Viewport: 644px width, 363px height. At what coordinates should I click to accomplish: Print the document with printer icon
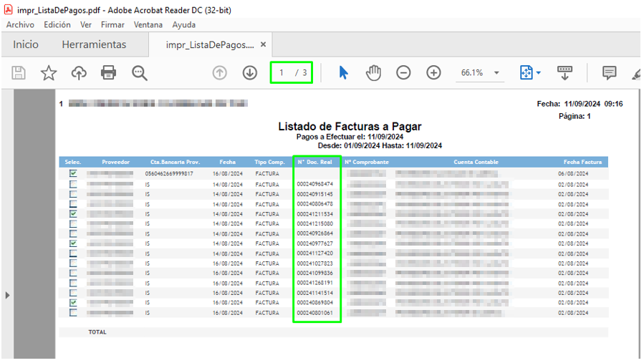point(108,73)
